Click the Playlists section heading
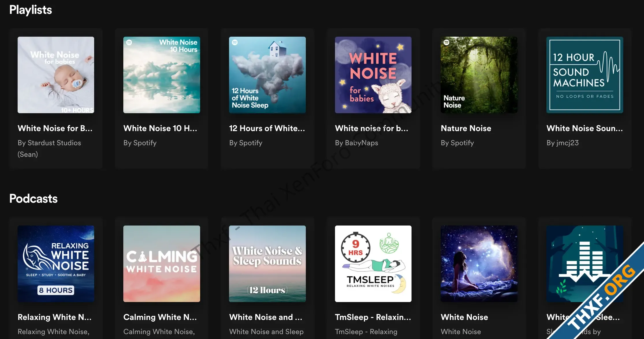 (x=31, y=10)
